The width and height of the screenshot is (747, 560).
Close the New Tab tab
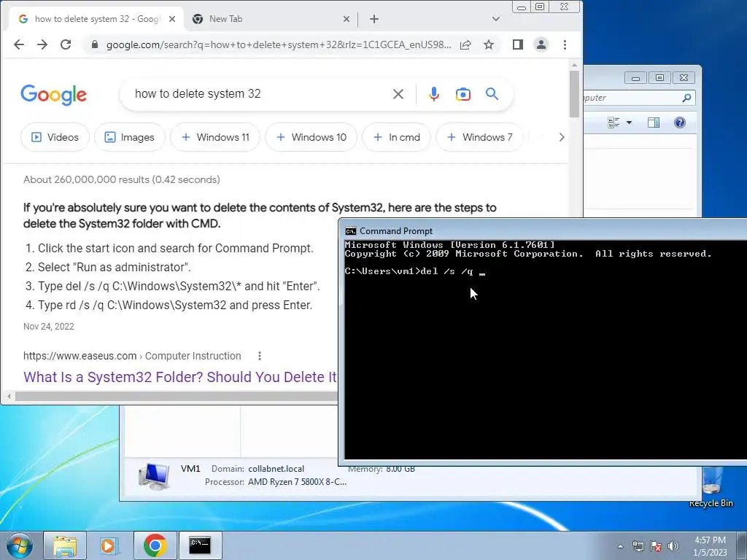tap(347, 19)
